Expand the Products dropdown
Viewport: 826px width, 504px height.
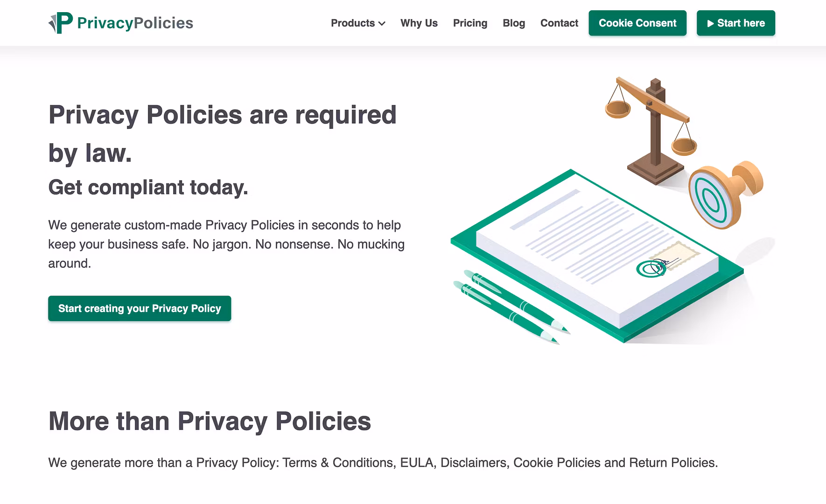[357, 23]
